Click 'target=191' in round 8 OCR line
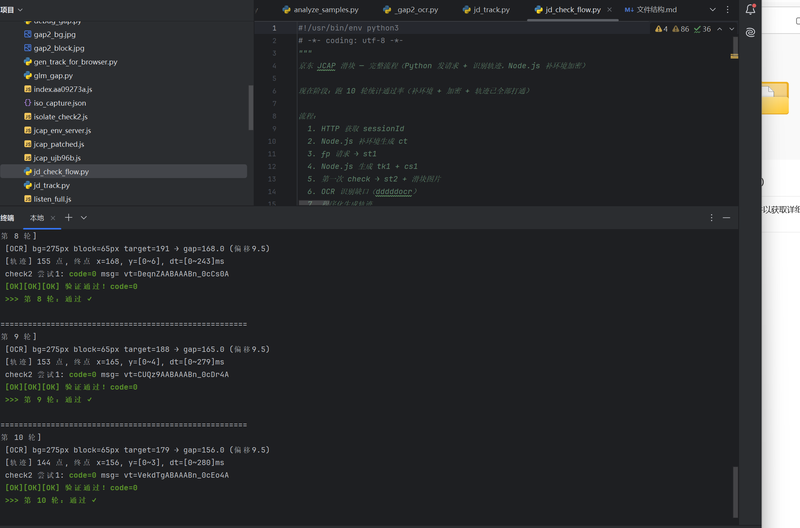Image resolution: width=800 pixels, height=528 pixels. click(146, 248)
